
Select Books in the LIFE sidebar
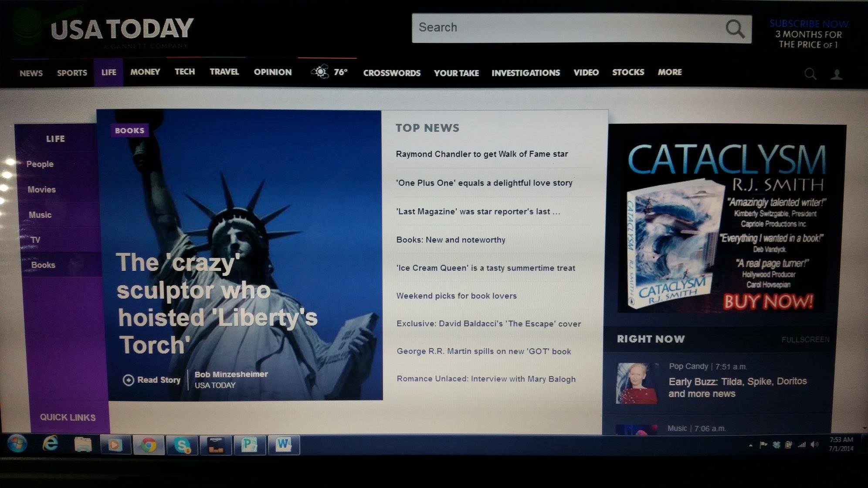click(43, 265)
